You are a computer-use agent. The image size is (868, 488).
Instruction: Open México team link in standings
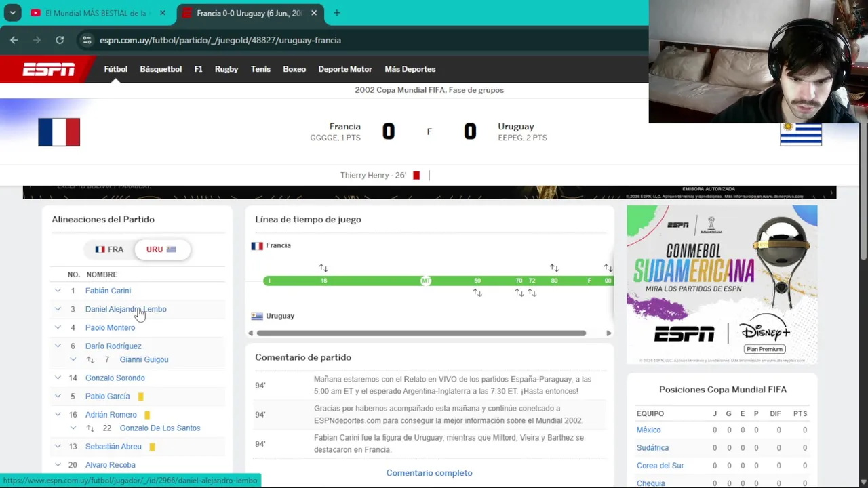(648, 430)
